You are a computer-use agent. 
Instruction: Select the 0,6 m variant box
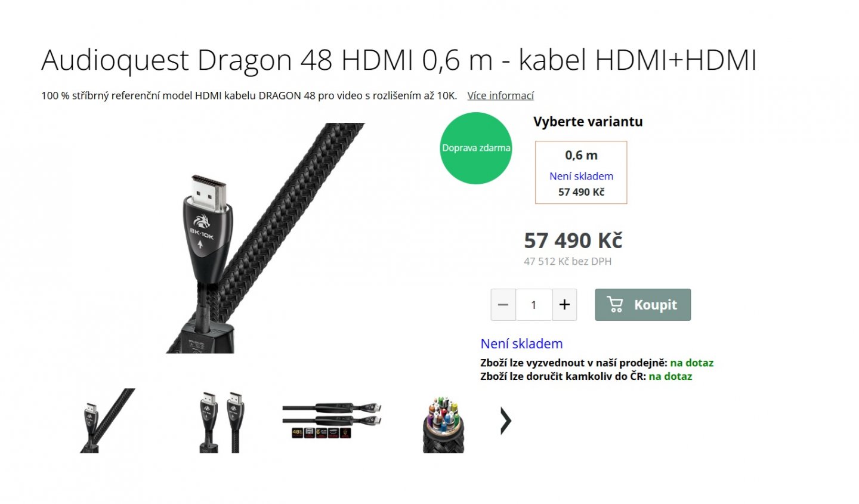581,172
